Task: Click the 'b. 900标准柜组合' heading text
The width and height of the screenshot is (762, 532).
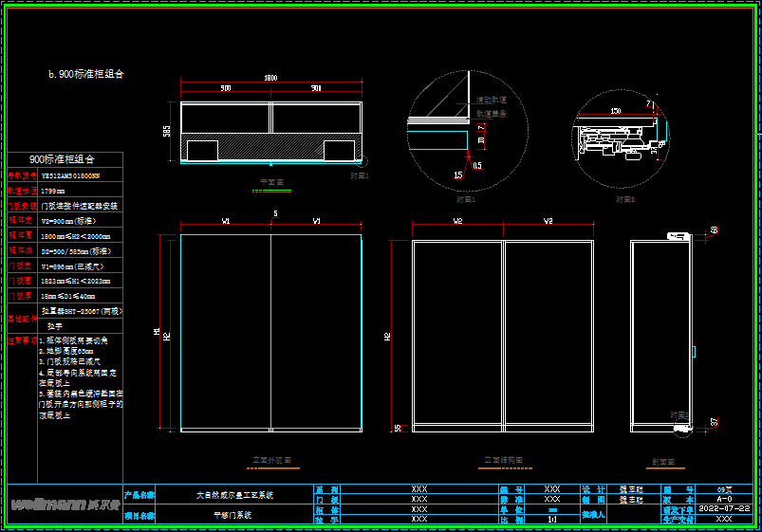Action: tap(86, 73)
